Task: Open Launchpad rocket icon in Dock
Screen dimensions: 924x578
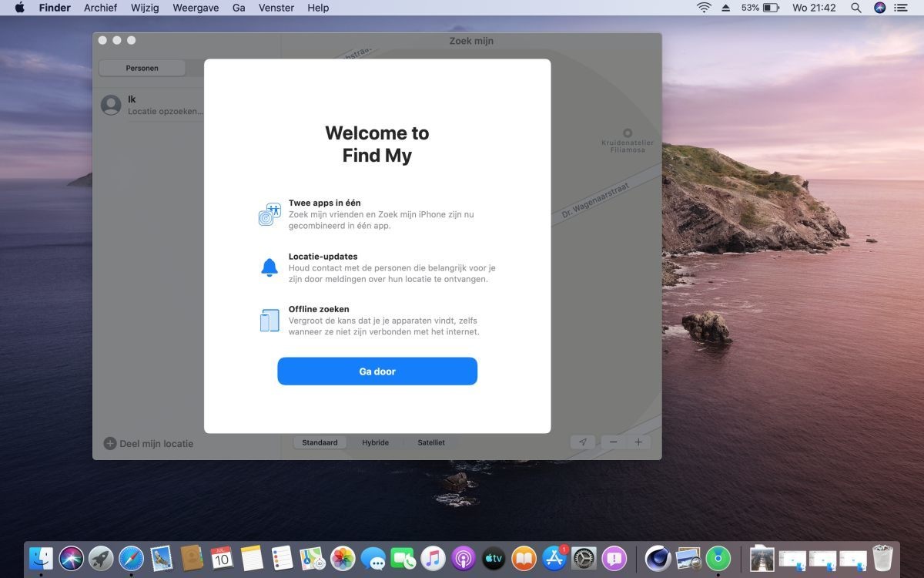Action: (101, 558)
